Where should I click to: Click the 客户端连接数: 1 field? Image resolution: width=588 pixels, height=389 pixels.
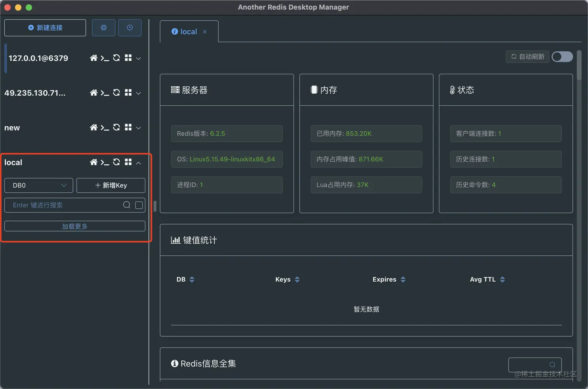(506, 133)
